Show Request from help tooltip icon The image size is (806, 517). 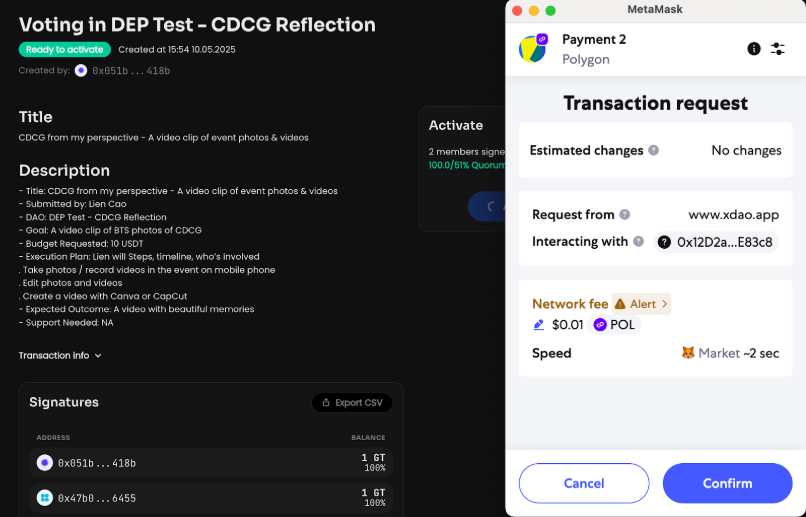pyautogui.click(x=625, y=214)
